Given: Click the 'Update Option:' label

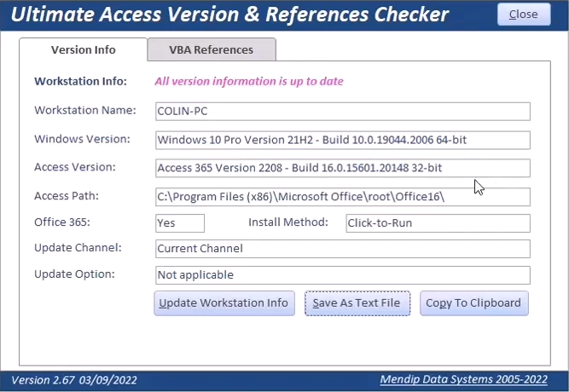Looking at the screenshot, I should click(74, 274).
